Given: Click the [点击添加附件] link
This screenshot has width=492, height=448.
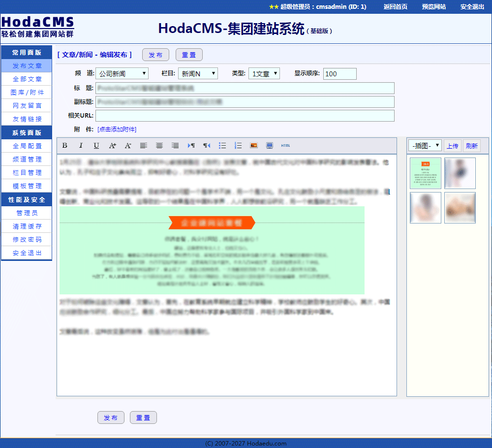Looking at the screenshot, I should tap(117, 129).
